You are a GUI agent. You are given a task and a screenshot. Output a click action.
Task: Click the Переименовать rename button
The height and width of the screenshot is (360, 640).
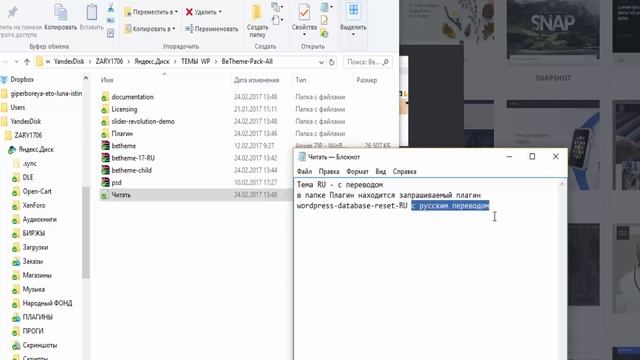[x=211, y=29]
